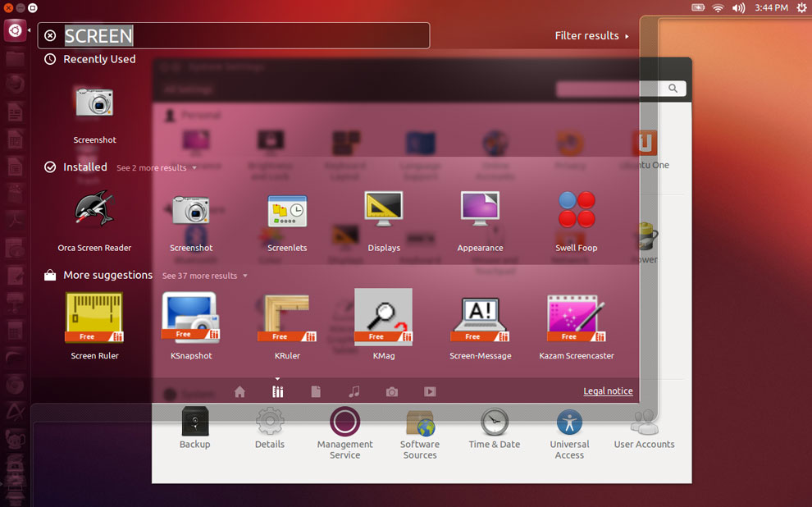
Task: Switch to the Home lens
Action: pos(239,391)
